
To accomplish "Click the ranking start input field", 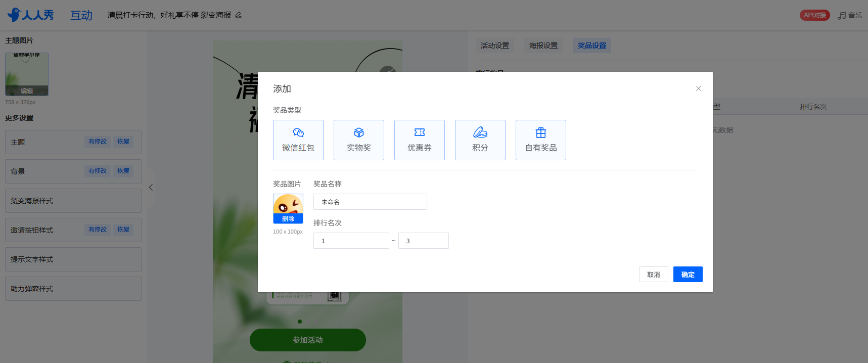I will coord(351,241).
